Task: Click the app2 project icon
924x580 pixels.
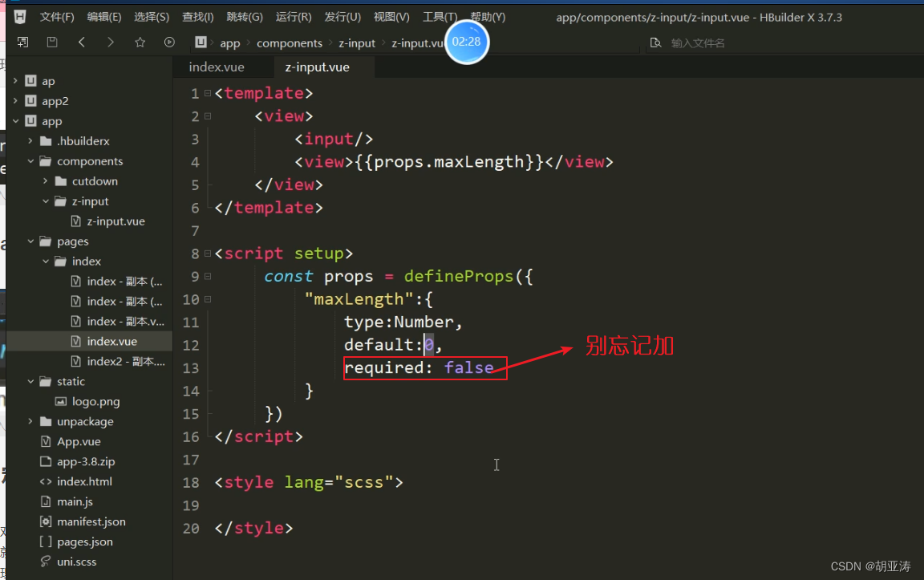Action: [30, 101]
